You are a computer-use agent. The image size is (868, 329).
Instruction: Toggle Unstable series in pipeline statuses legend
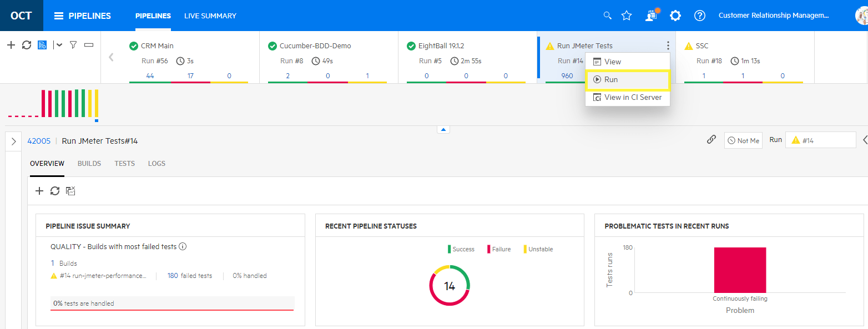click(x=539, y=249)
